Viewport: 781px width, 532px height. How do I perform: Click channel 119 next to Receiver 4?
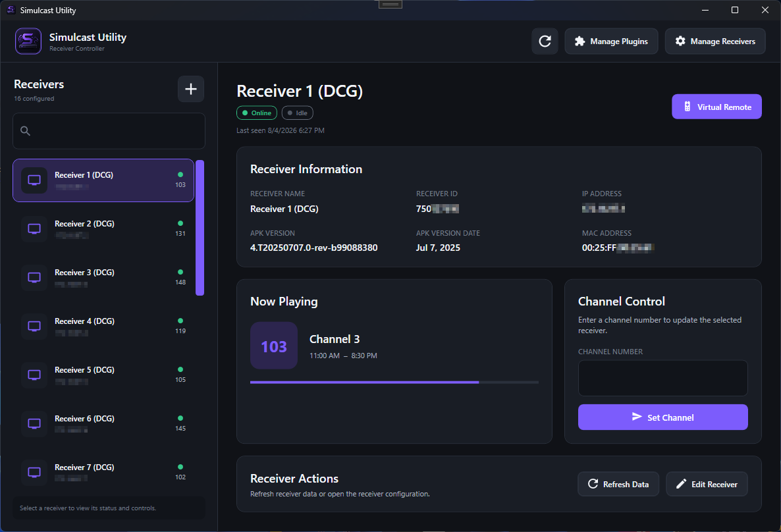(180, 331)
